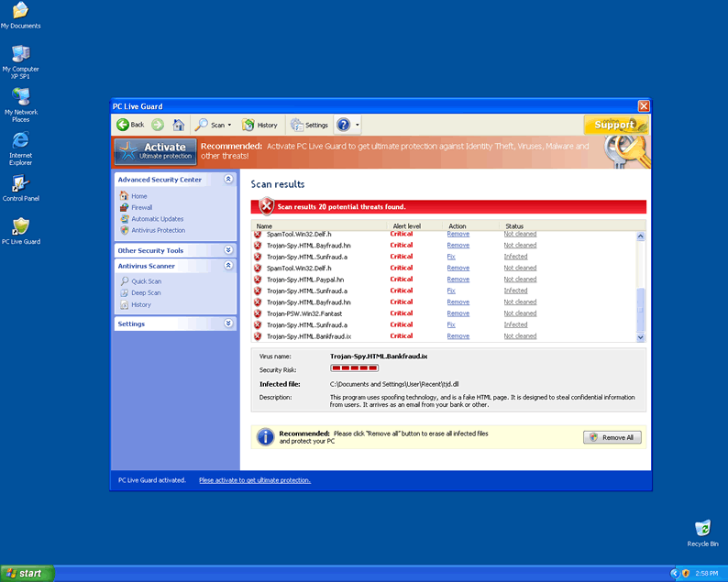
Task: Collapse the Advanced Security Center panel
Action: (x=228, y=180)
